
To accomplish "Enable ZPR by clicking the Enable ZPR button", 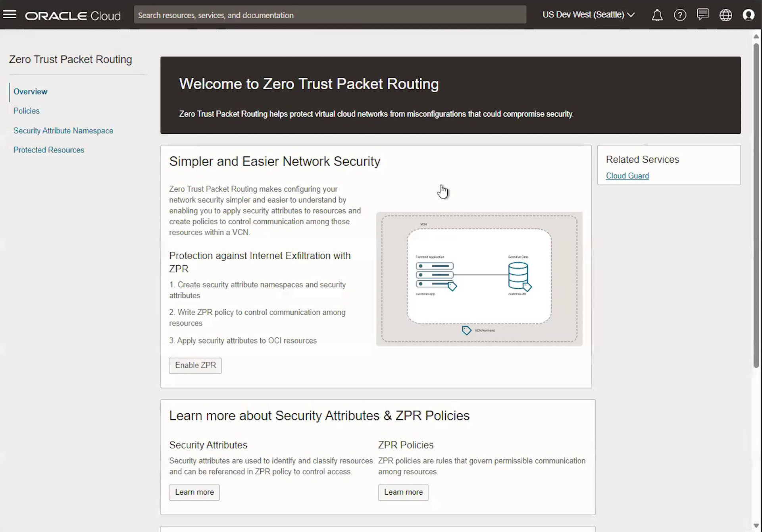I will click(196, 365).
